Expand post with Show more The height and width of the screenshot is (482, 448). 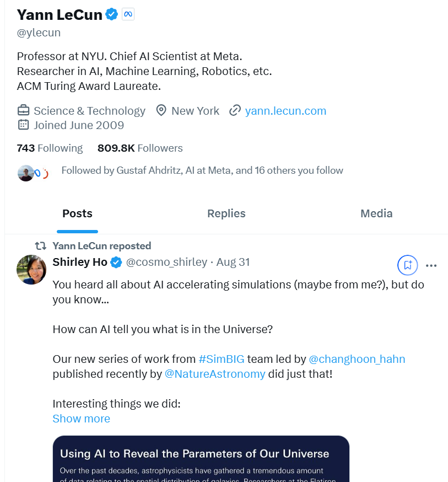pos(82,419)
